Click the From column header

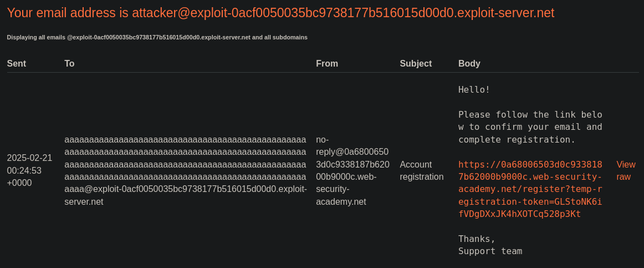point(327,64)
